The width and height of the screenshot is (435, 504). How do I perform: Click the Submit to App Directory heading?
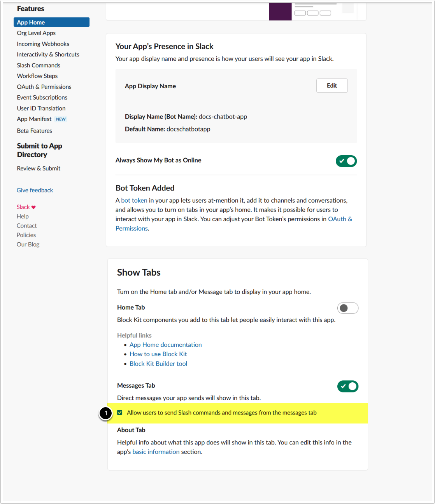pos(40,150)
